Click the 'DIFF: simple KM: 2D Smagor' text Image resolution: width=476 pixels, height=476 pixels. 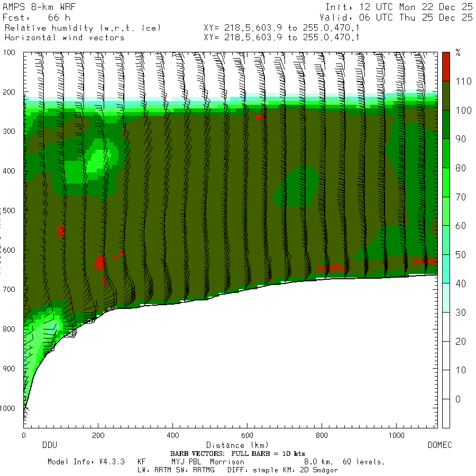point(282,470)
